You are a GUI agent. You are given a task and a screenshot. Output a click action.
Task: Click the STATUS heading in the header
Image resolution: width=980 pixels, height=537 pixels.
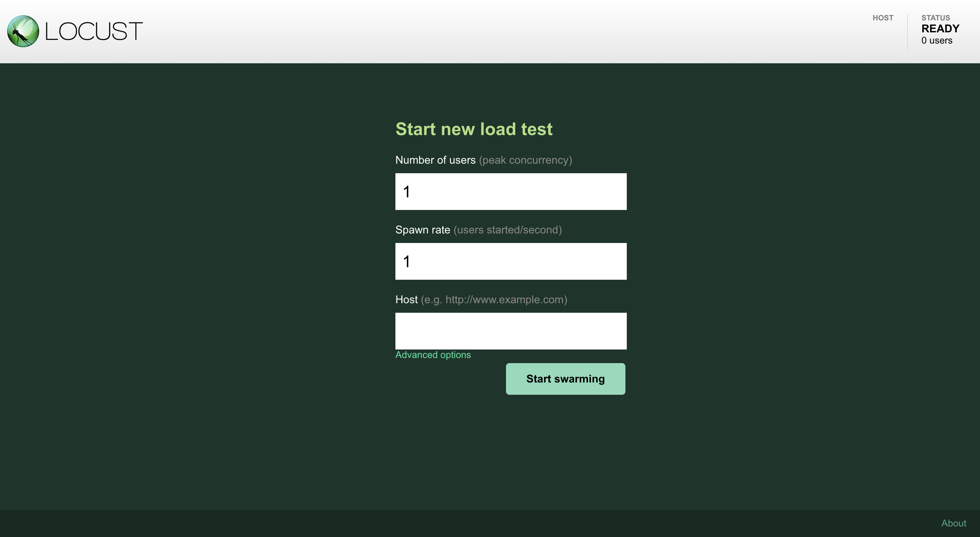[x=936, y=17]
